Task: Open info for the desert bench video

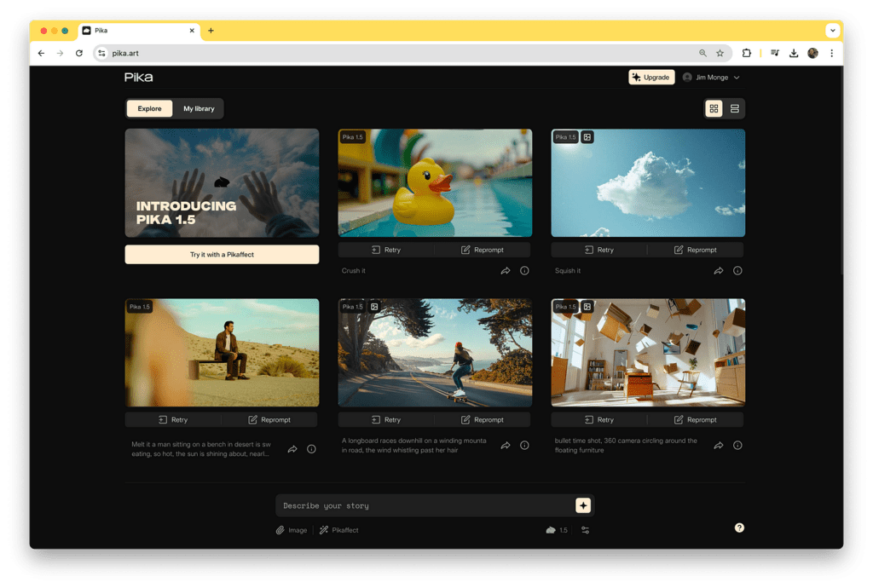Action: (x=311, y=449)
